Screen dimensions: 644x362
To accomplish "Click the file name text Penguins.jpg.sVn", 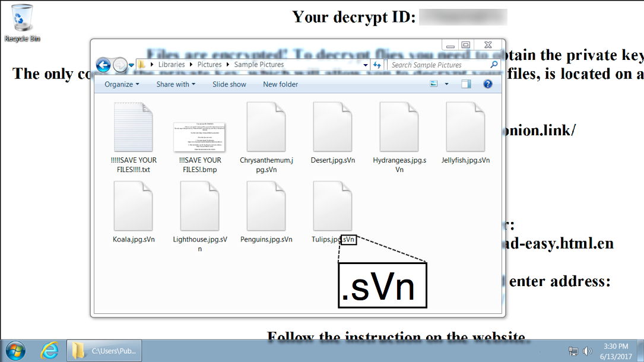I will point(266,239).
